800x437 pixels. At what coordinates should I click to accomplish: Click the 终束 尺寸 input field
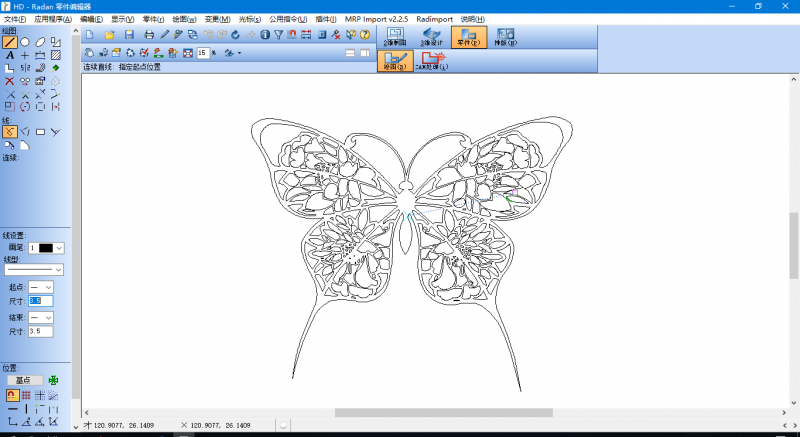[x=41, y=331]
